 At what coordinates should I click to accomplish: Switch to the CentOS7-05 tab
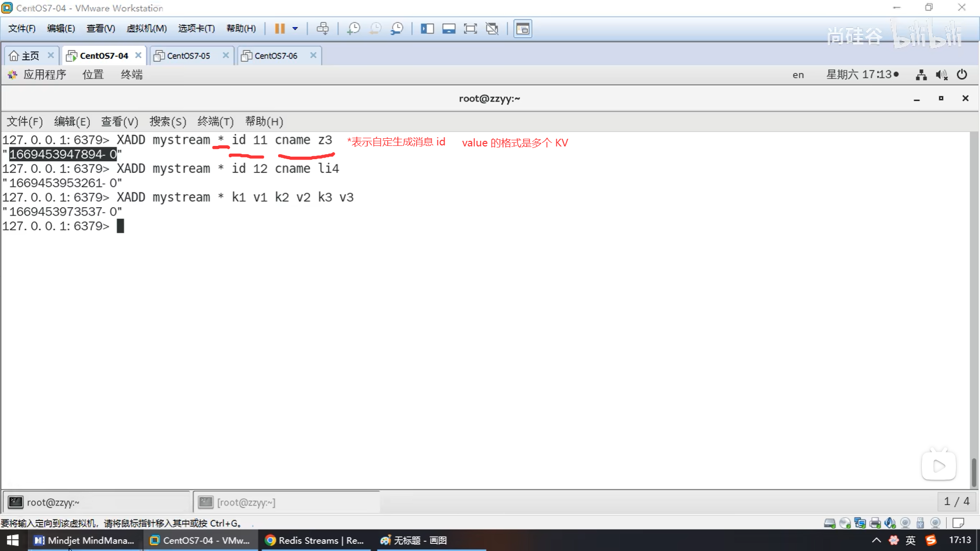188,56
